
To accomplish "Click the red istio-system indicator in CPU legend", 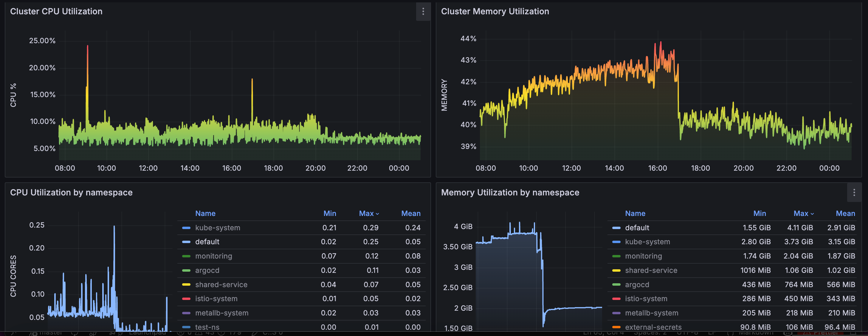I will pos(186,299).
